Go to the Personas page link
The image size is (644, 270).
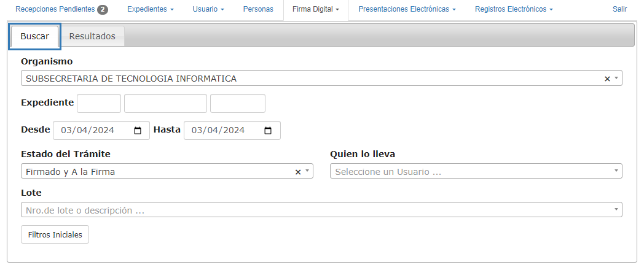(258, 10)
